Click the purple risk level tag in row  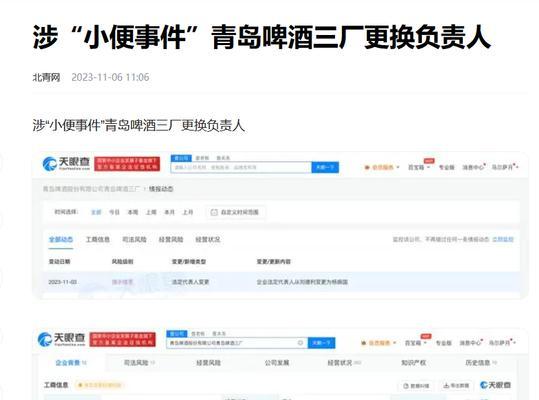(x=122, y=282)
